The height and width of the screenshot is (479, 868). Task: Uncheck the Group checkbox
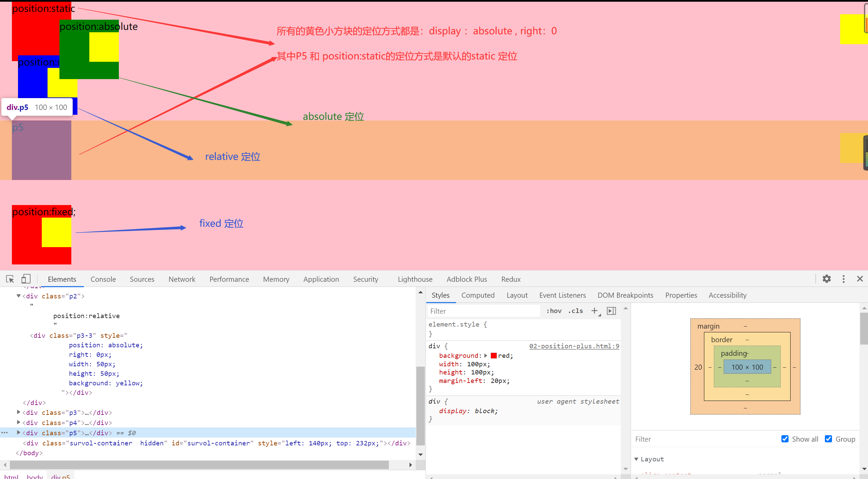828,439
